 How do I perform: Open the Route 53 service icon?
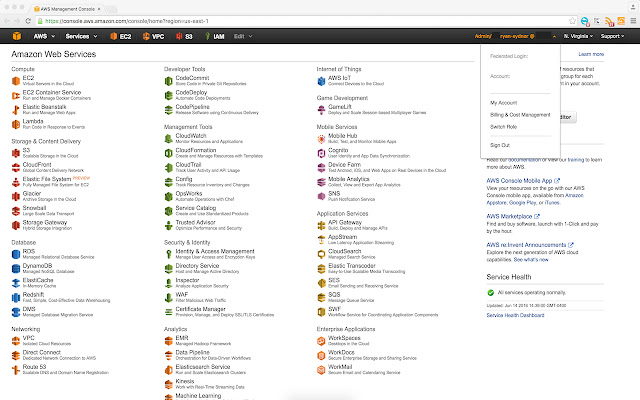tap(16, 370)
